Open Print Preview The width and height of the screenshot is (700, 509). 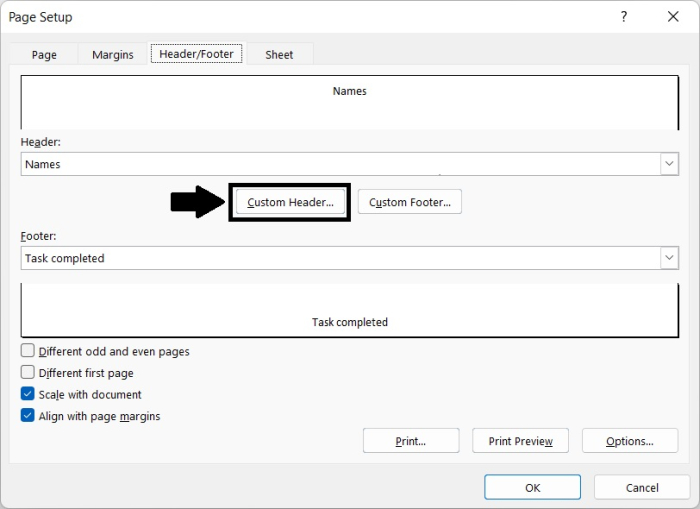(520, 441)
